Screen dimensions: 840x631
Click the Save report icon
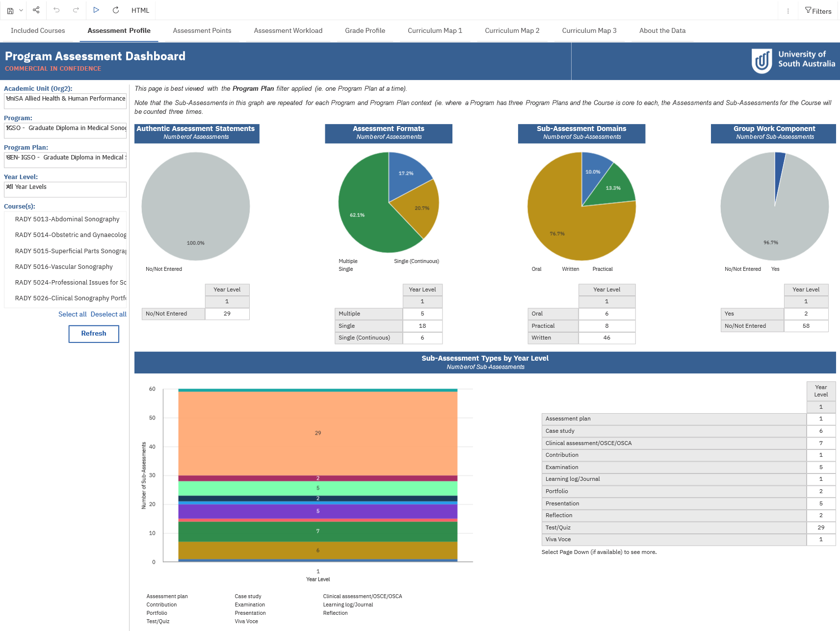(10, 10)
